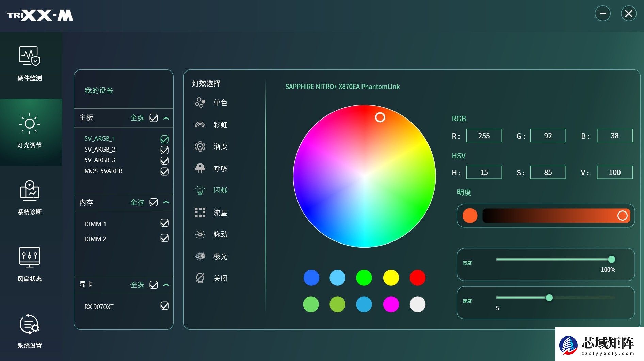Open the 硬件监测 hardware monitoring page
644x361 pixels.
click(x=30, y=64)
